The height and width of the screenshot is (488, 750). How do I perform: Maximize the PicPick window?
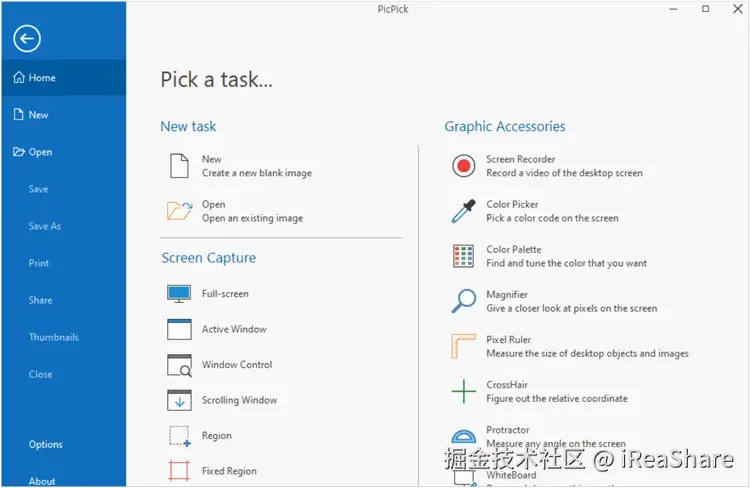(706, 9)
